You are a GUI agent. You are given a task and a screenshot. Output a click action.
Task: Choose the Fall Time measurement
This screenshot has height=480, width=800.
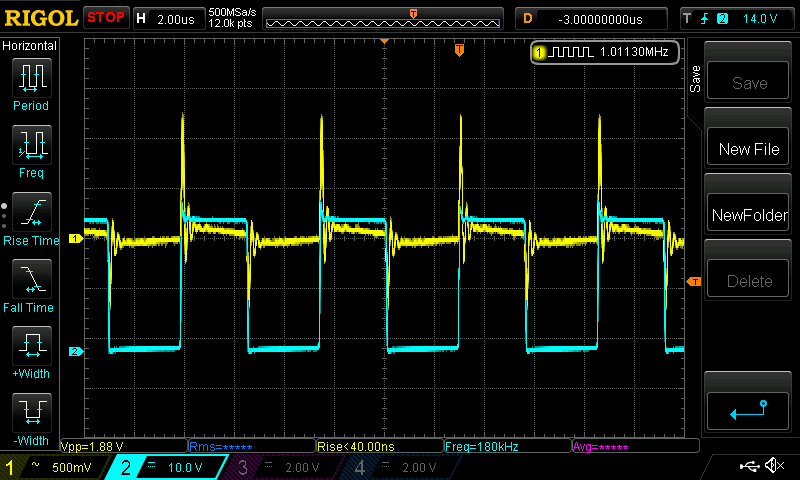(x=30, y=284)
